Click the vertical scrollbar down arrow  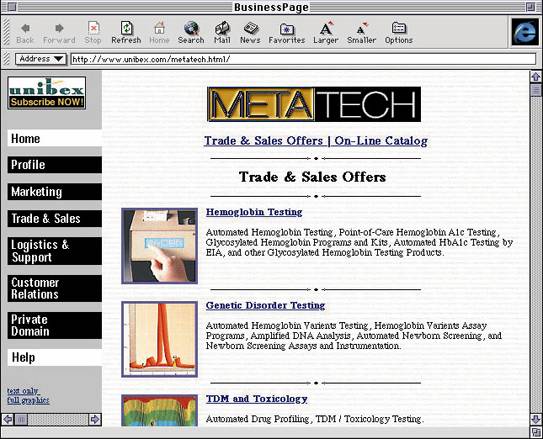(x=536, y=419)
